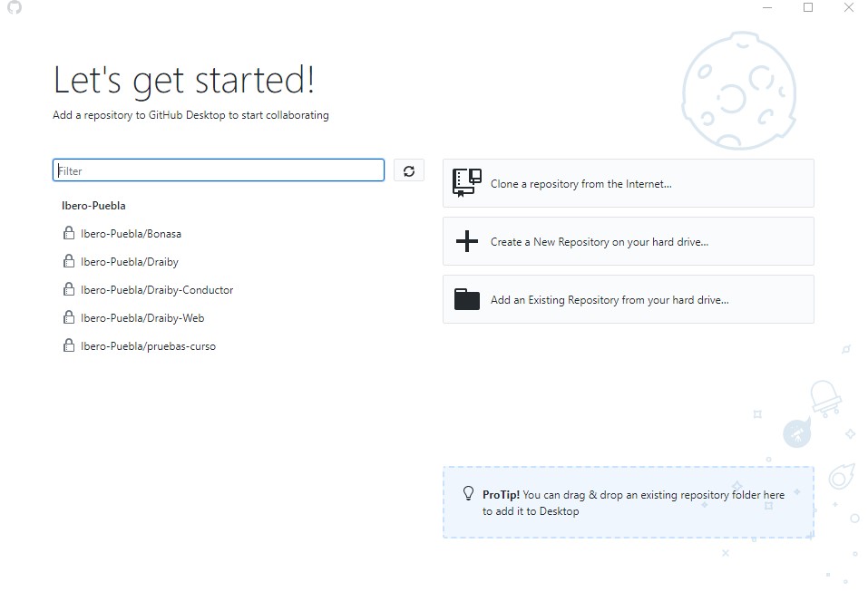
Task: Click the Ibero-Puebla group header
Action: pos(93,206)
